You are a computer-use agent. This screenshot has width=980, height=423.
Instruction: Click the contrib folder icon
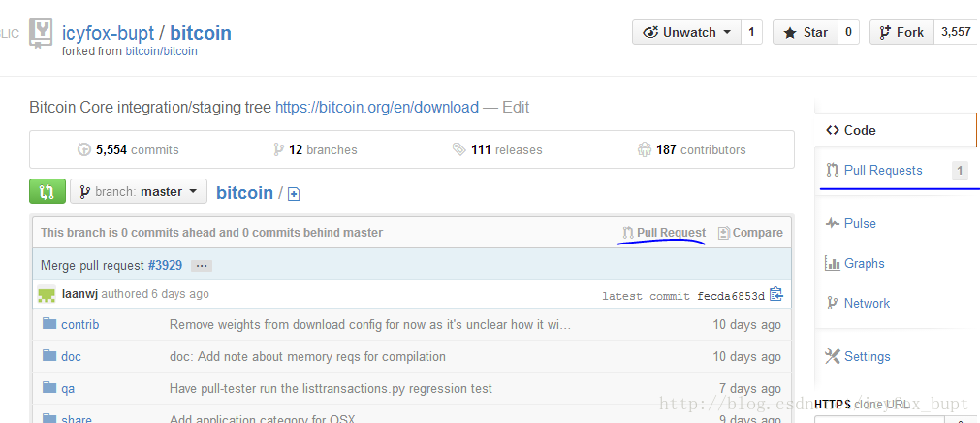(x=49, y=323)
